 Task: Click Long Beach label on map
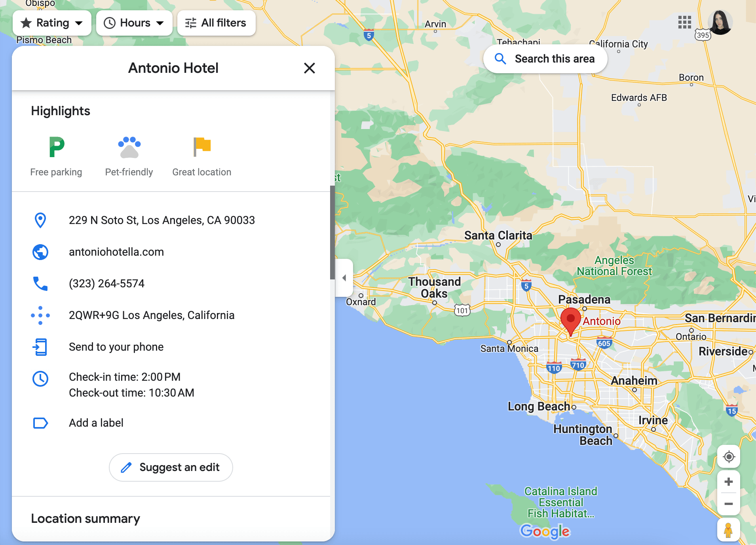539,406
